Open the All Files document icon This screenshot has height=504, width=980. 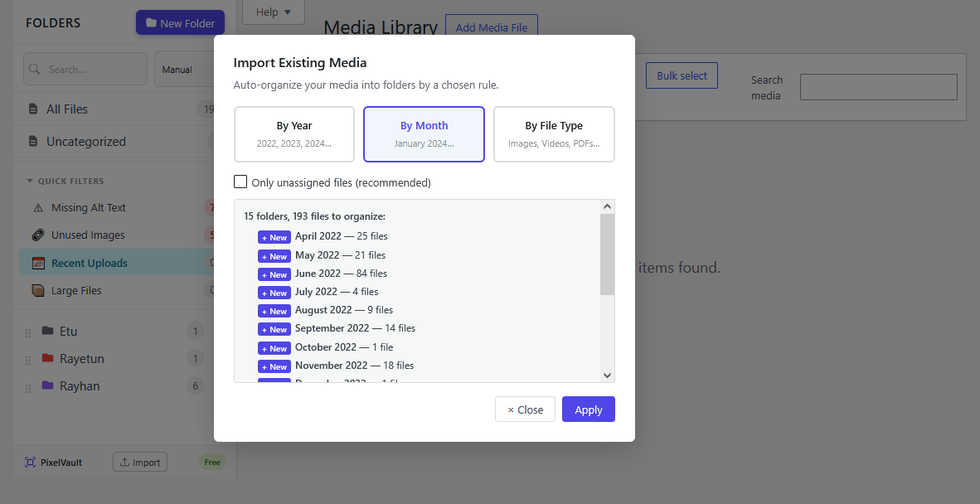point(33,109)
